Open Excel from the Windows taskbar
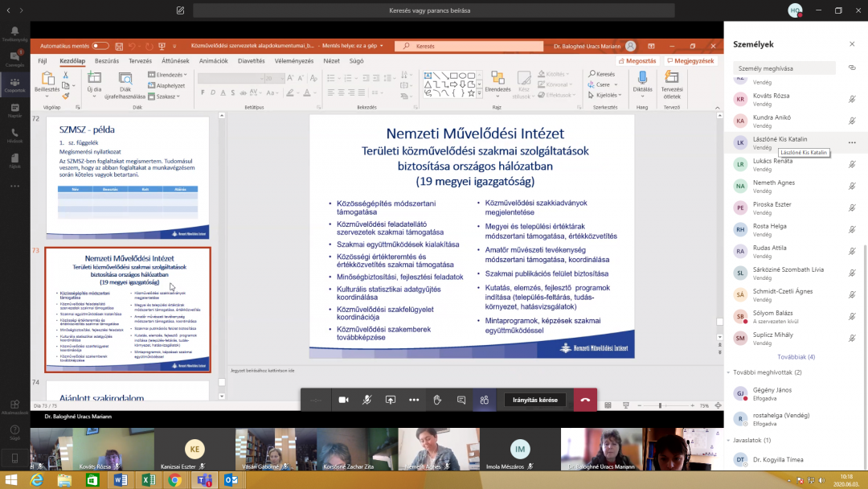The height and width of the screenshot is (489, 868). tap(149, 480)
